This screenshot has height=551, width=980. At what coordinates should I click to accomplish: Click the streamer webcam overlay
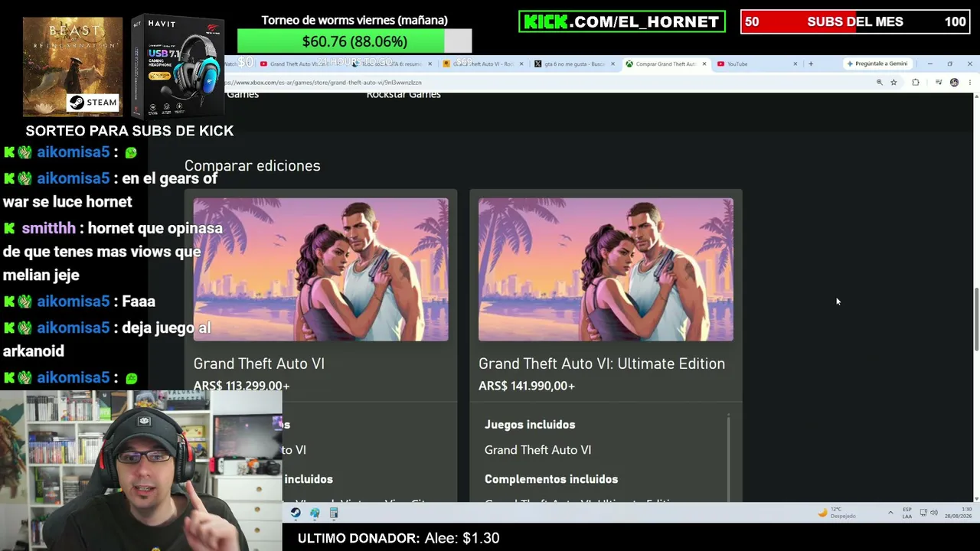pos(141,471)
